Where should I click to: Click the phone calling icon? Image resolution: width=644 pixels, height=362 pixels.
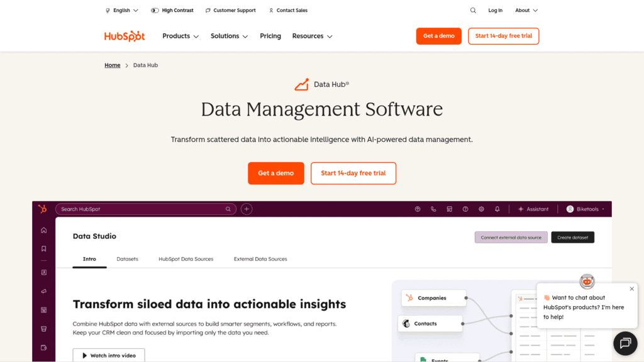433,209
